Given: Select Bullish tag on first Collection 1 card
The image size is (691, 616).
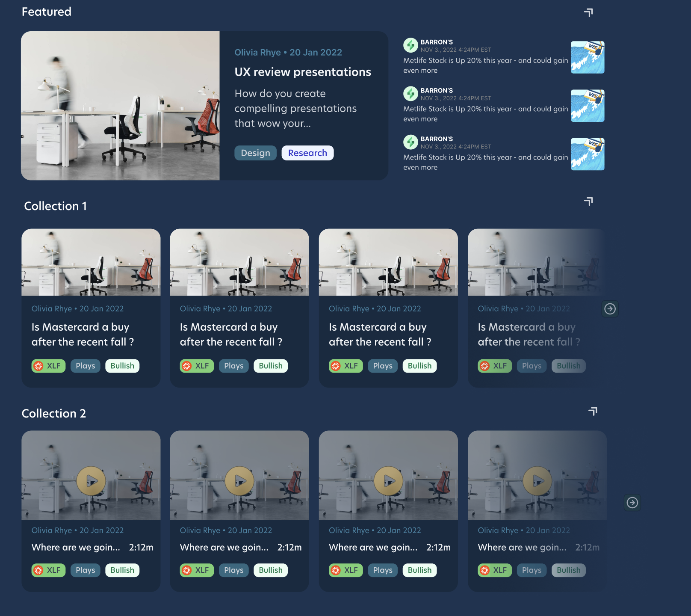Looking at the screenshot, I should click(122, 366).
